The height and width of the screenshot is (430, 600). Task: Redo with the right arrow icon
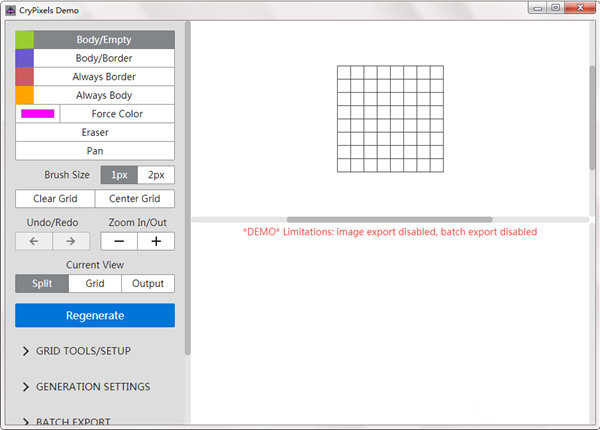click(x=71, y=241)
